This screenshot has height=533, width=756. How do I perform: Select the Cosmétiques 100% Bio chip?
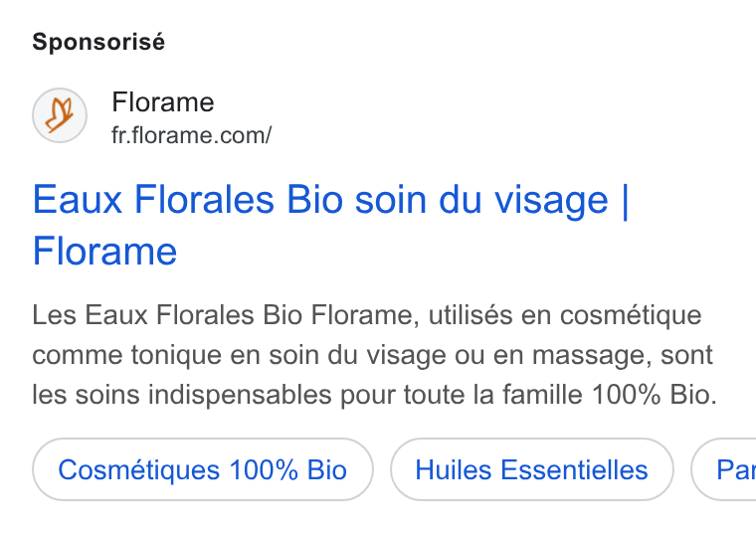(203, 469)
